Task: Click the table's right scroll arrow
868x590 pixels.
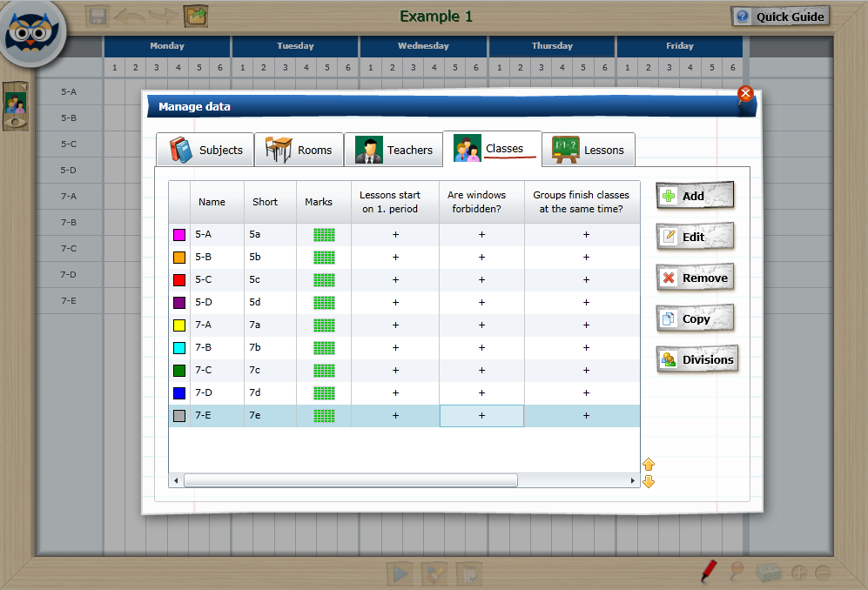Action: 633,480
